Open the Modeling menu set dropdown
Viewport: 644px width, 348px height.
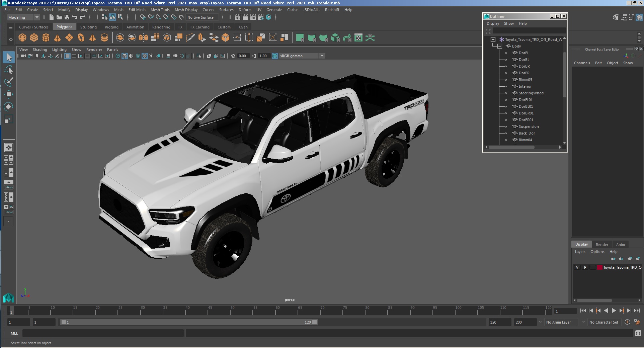pos(23,17)
